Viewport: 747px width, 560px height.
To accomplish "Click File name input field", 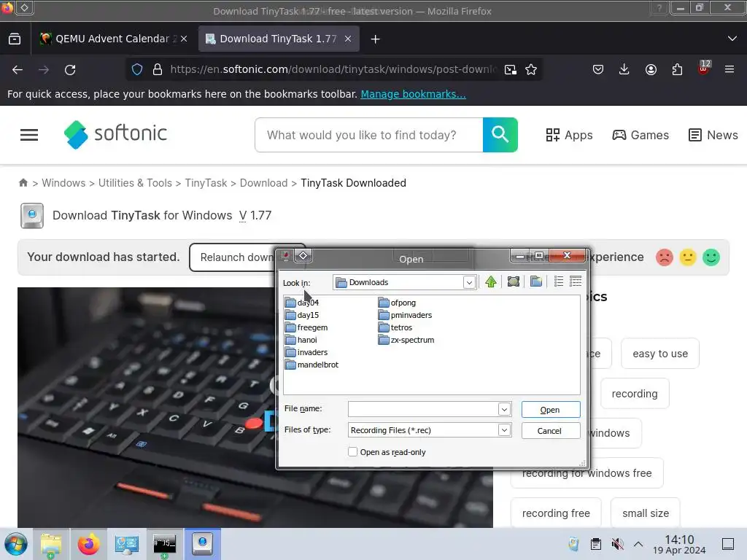I will [424, 409].
